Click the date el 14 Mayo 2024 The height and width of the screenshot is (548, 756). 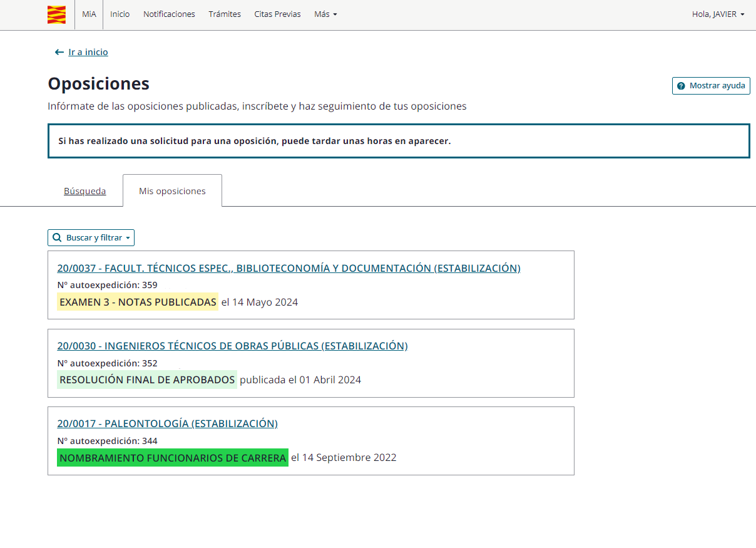click(x=260, y=302)
